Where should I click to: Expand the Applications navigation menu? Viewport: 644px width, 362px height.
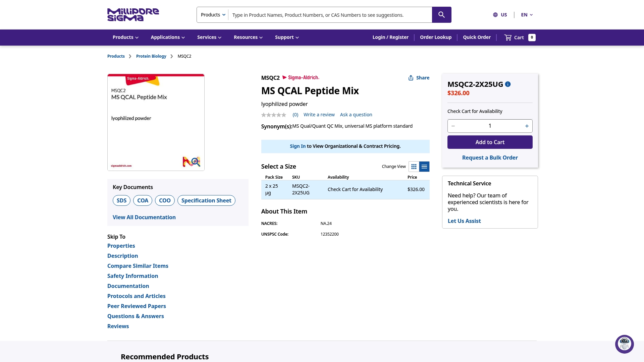168,37
